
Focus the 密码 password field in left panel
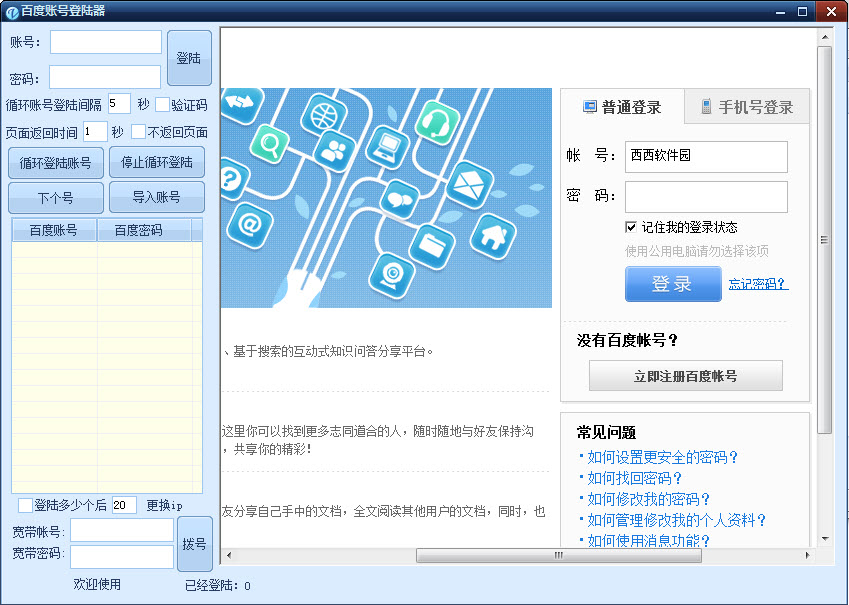point(105,77)
